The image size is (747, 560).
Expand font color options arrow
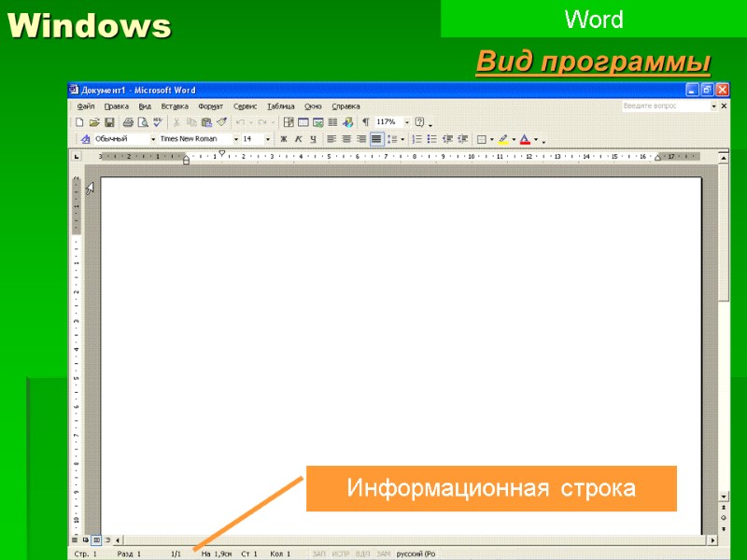(536, 139)
